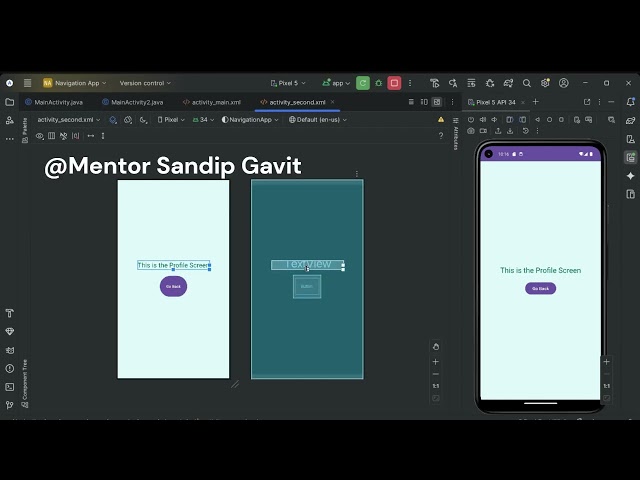This screenshot has width=640, height=480.
Task: Open API version 34 dropdown
Action: point(203,120)
